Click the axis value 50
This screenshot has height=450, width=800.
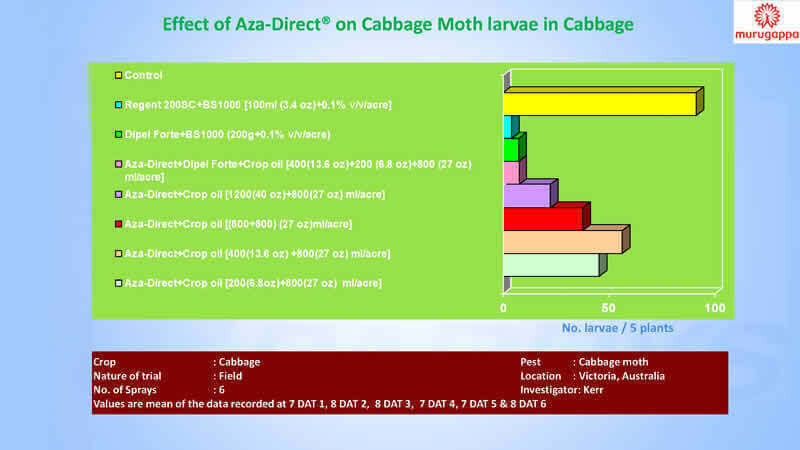(x=608, y=309)
